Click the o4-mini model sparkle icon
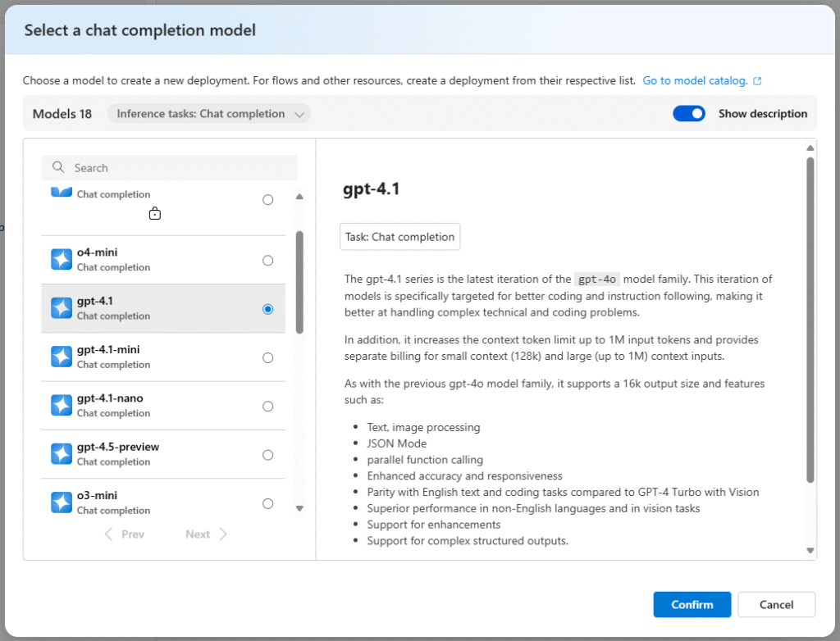840x641 pixels. coord(62,260)
